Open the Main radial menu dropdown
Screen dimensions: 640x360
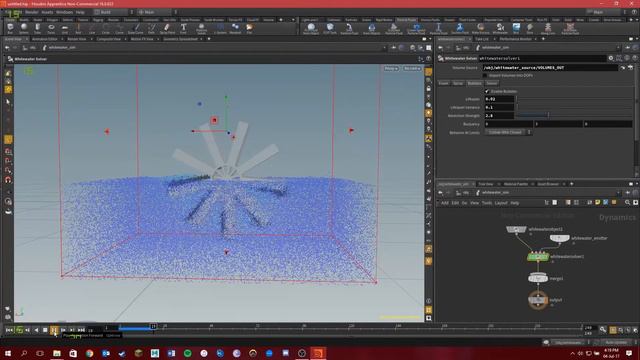(157, 12)
